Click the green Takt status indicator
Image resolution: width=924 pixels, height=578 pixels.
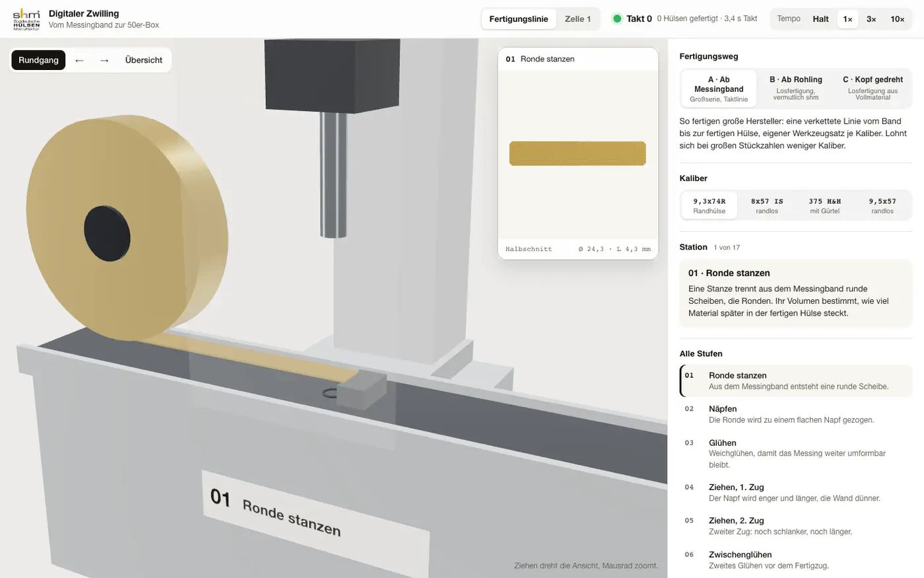point(617,18)
